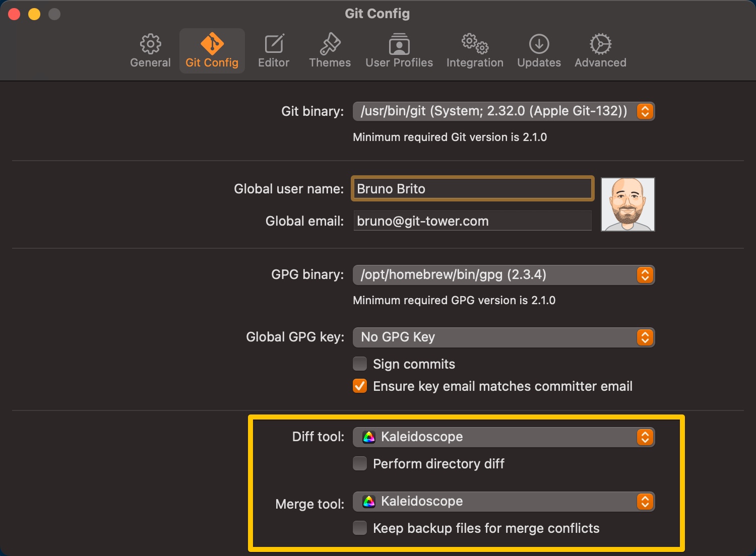The image size is (756, 556).
Task: Open the User Profiles settings
Action: [x=399, y=49]
